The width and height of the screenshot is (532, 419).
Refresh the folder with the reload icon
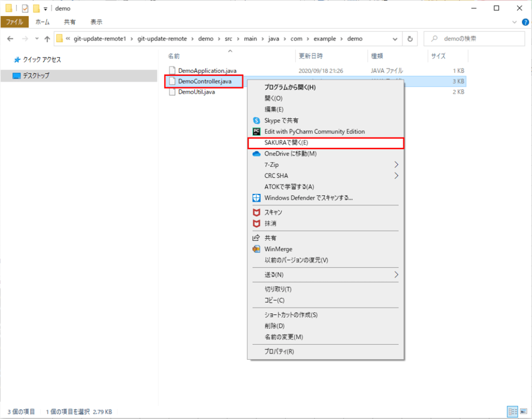(x=410, y=39)
